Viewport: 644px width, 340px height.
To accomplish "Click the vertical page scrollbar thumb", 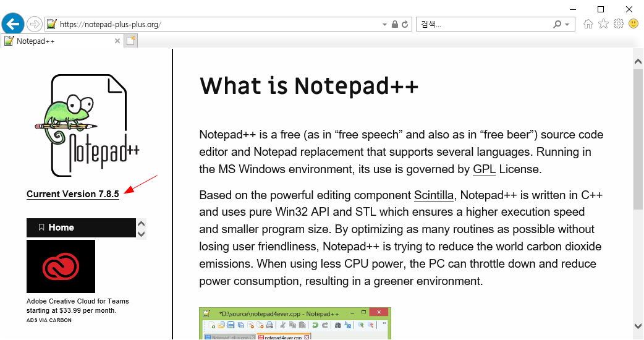I will coord(638,140).
